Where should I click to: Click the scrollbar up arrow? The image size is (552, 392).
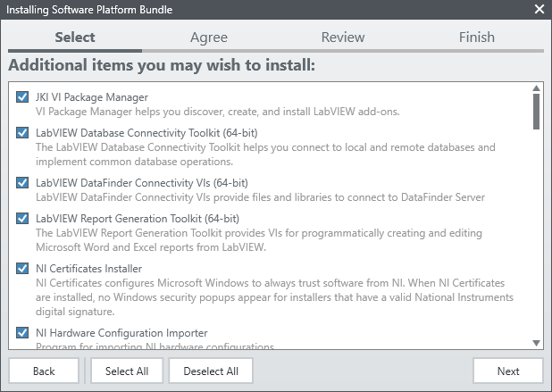pos(536,88)
